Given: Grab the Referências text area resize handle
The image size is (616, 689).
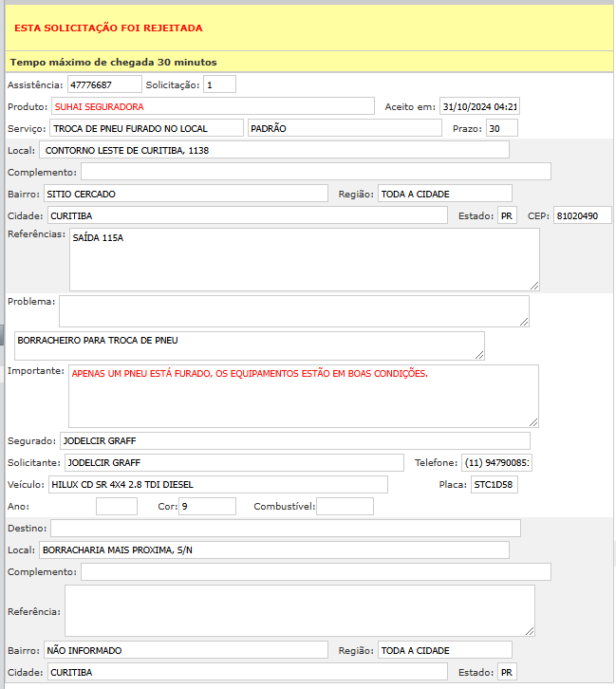Looking at the screenshot, I should (534, 285).
